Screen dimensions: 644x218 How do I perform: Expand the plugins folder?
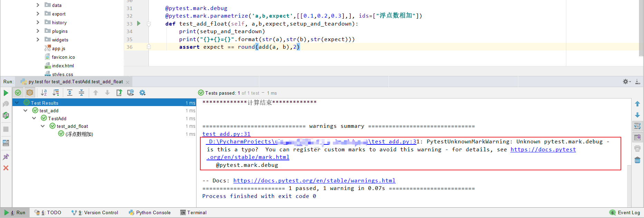pyautogui.click(x=38, y=31)
